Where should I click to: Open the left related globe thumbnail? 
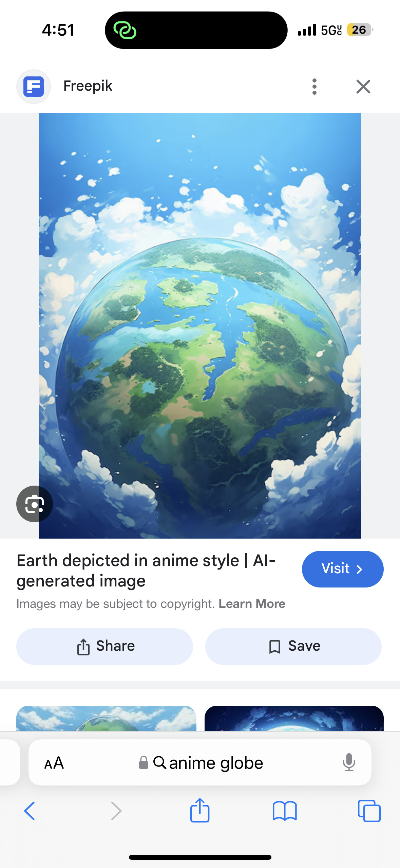106,718
